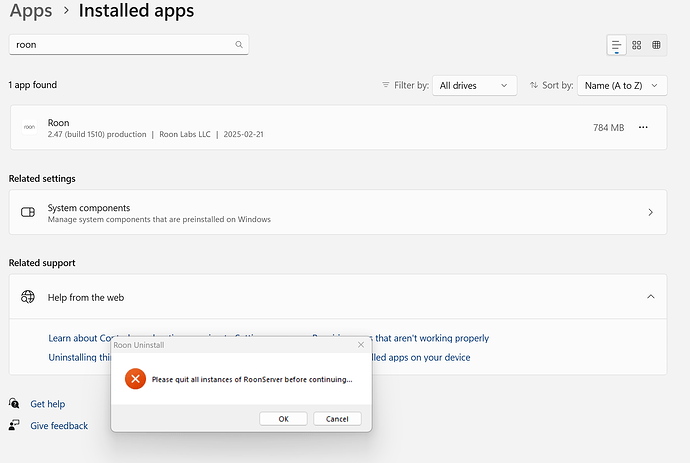Viewport: 690px width, 463px height.
Task: Click the Roon app icon
Action: tap(29, 127)
